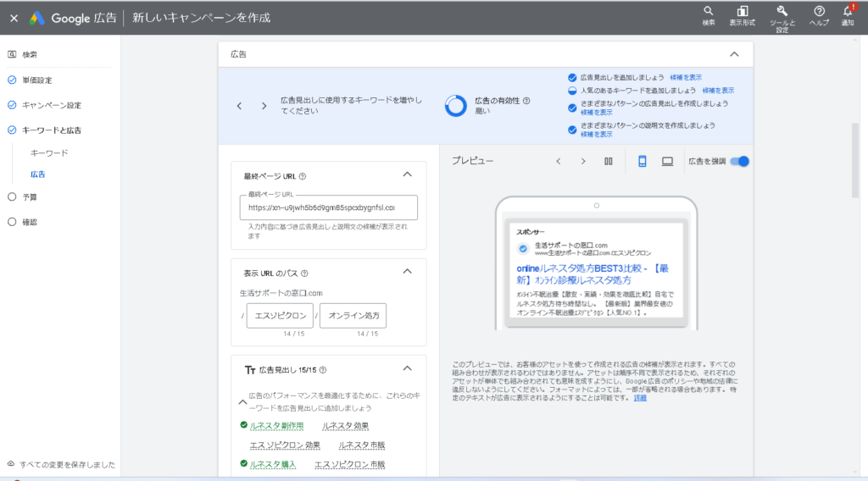Add keyword ルネスタ 効果 to headlines
Viewport: 868px width, 481px height.
(x=346, y=426)
